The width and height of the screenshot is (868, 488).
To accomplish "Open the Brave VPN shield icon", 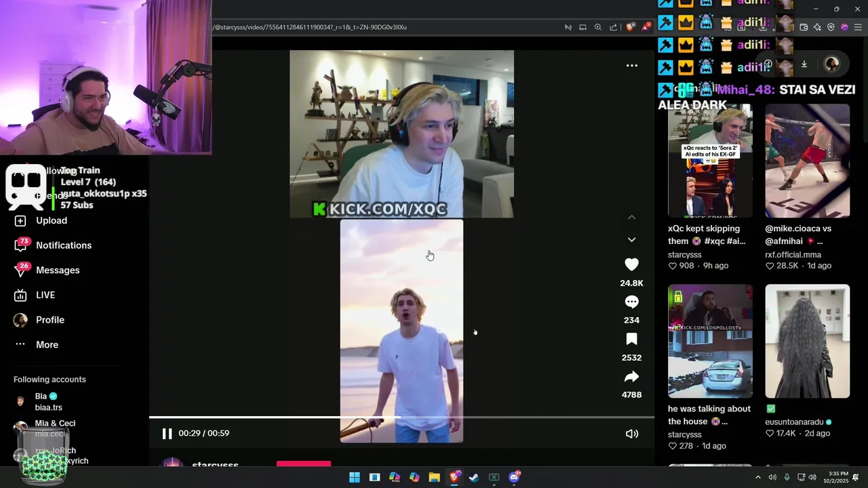I will click(x=831, y=27).
